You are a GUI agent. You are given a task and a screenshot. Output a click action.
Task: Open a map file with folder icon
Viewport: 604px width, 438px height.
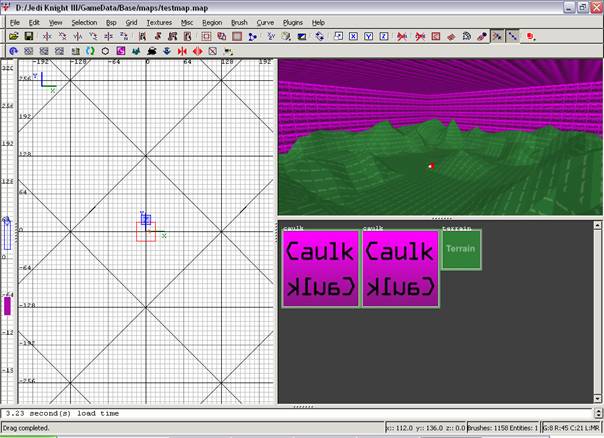click(14, 36)
